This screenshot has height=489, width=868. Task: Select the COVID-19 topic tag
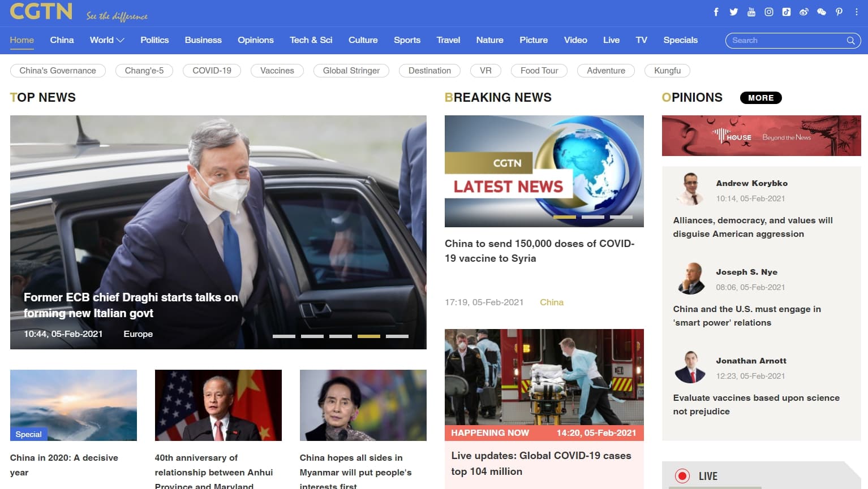(x=212, y=71)
